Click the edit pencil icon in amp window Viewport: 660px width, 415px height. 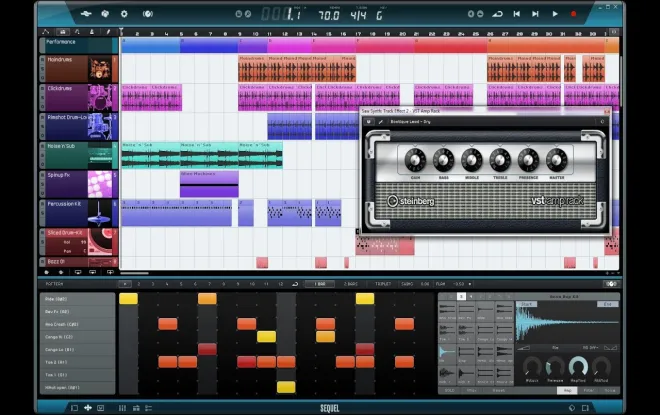[x=381, y=122]
